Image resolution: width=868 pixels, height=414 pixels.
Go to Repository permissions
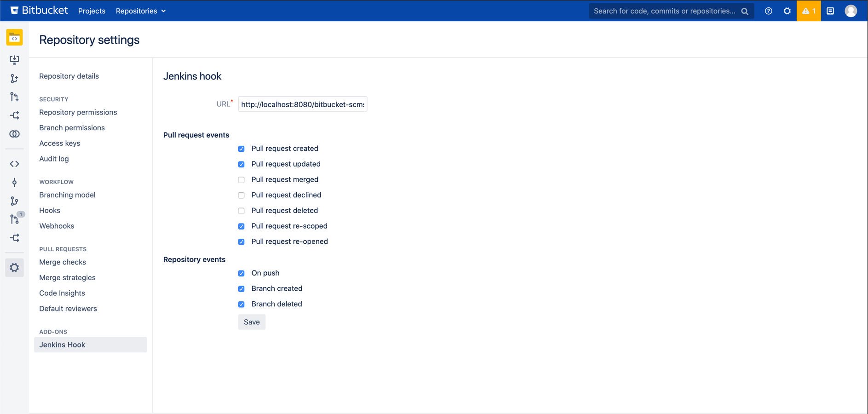(x=78, y=112)
